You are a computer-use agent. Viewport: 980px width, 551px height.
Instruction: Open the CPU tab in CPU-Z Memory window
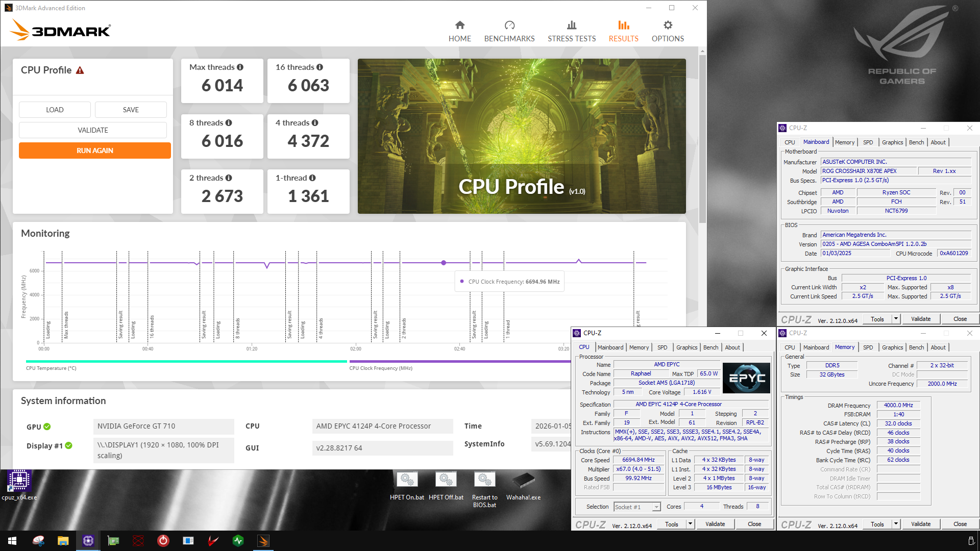pyautogui.click(x=790, y=347)
